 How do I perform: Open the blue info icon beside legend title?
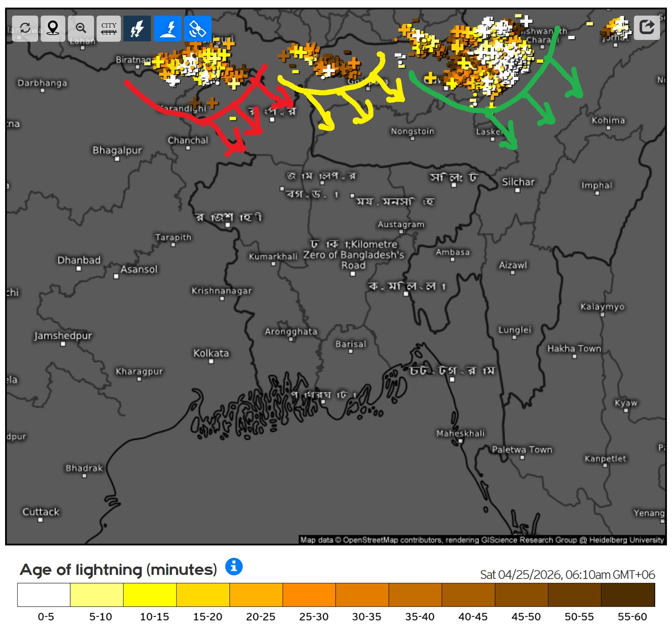pos(234,566)
